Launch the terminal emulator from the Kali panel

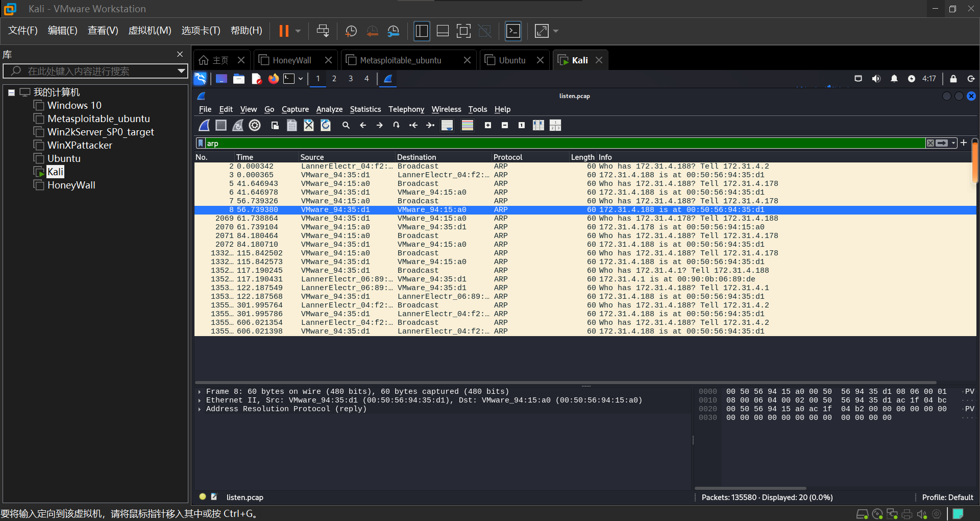point(289,79)
